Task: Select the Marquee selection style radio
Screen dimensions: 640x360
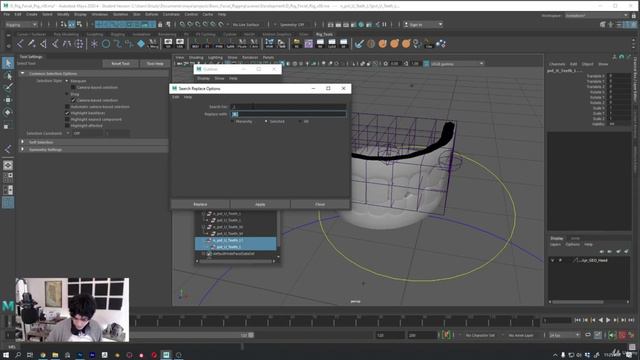Action: pyautogui.click(x=67, y=81)
